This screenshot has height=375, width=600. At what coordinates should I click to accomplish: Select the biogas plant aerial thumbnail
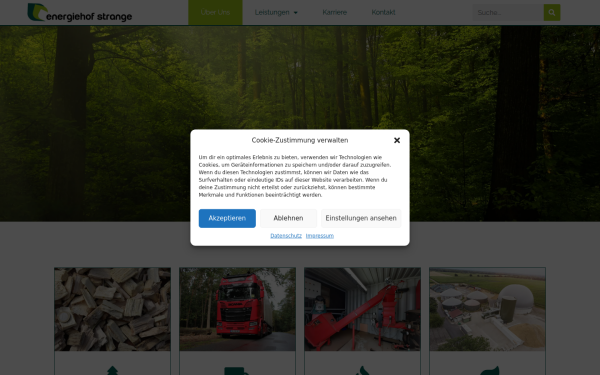click(487, 309)
